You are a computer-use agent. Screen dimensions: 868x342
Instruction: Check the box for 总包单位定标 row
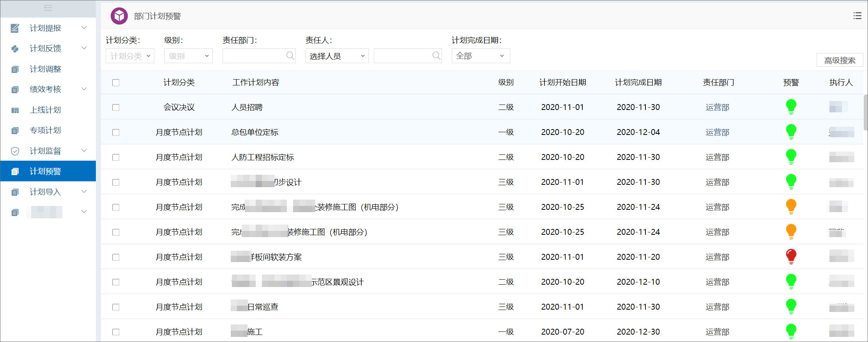pos(116,132)
